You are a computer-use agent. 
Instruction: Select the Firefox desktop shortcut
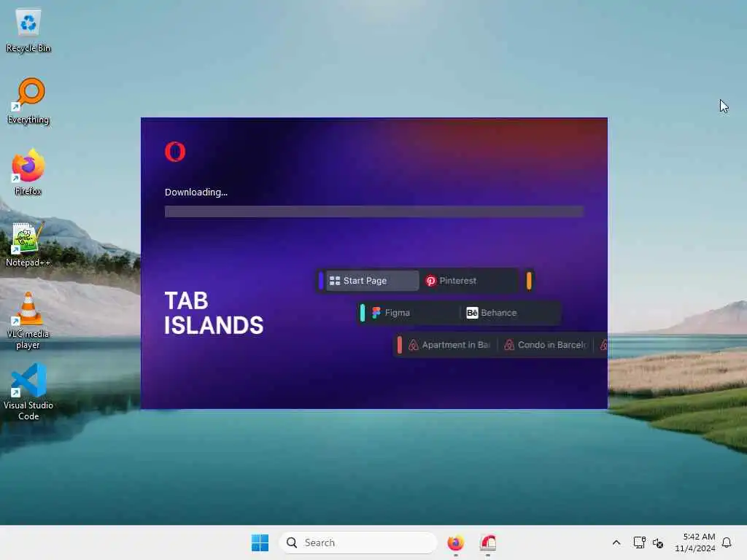click(x=28, y=172)
